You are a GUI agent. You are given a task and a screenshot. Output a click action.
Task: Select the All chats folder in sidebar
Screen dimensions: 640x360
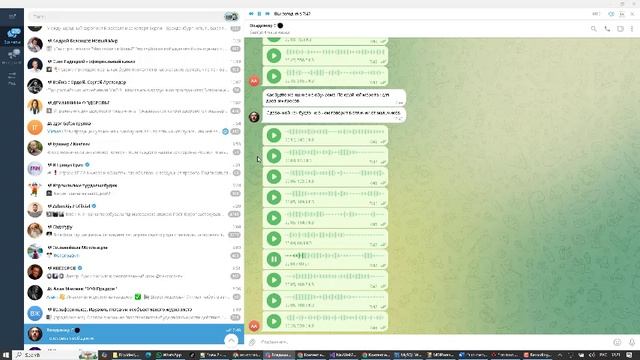(x=12, y=36)
